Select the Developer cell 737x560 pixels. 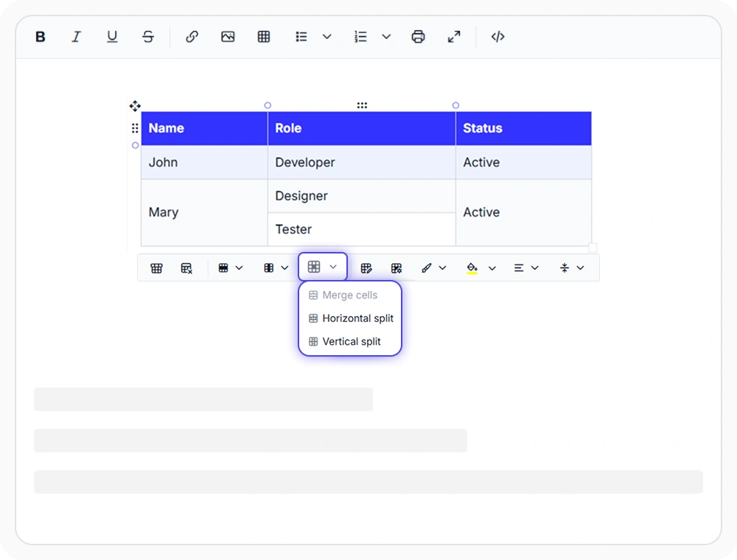[362, 162]
